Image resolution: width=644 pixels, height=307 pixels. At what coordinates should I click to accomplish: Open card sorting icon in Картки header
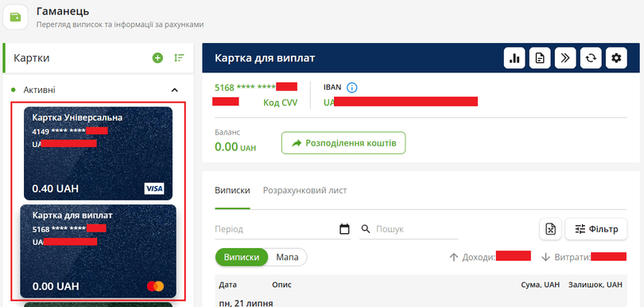(179, 58)
